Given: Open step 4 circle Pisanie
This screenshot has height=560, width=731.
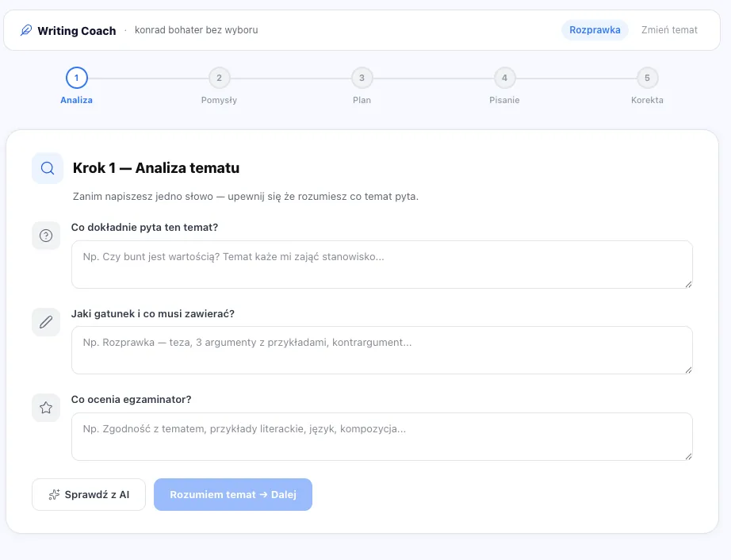Looking at the screenshot, I should tap(504, 78).
